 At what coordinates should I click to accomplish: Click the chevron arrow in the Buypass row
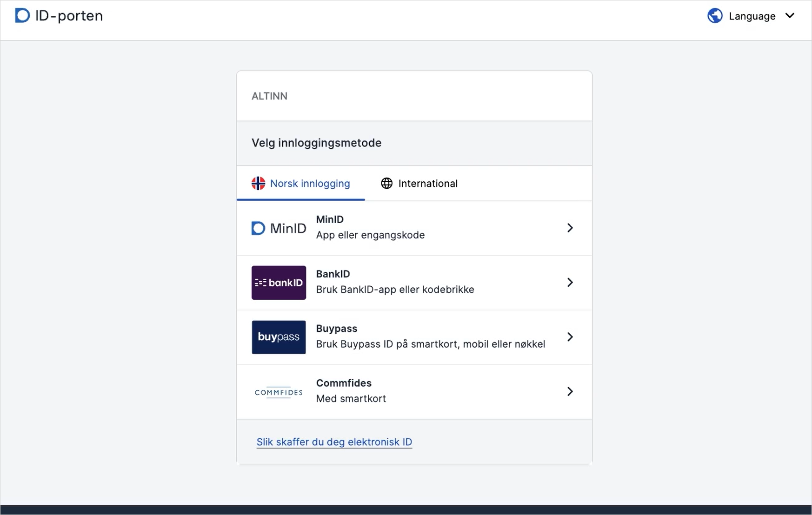click(570, 337)
